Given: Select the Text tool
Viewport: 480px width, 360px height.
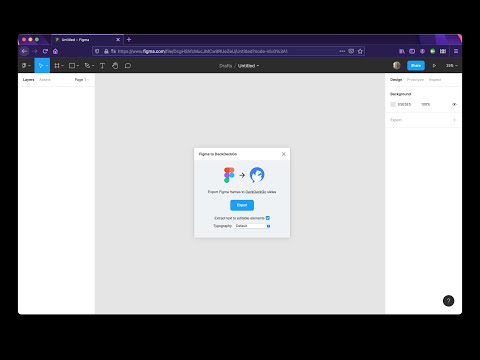Looking at the screenshot, I should tap(102, 66).
